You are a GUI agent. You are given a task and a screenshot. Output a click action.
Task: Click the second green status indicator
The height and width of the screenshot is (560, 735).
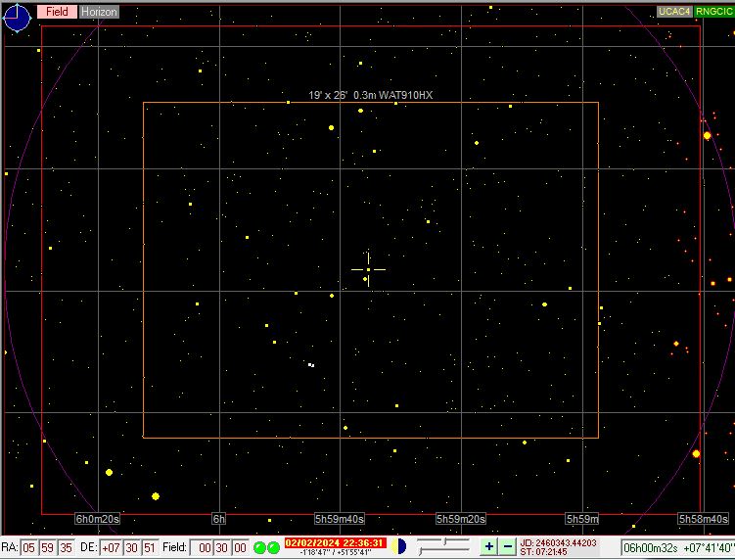(x=274, y=547)
